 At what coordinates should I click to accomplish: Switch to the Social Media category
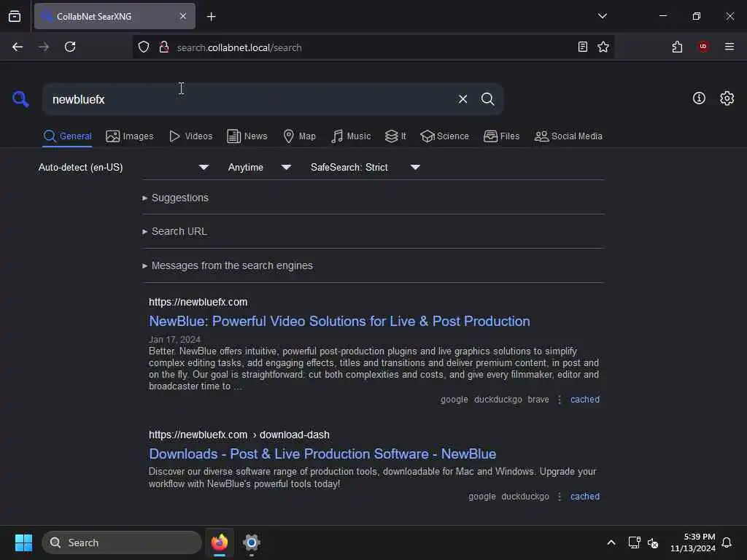point(568,136)
